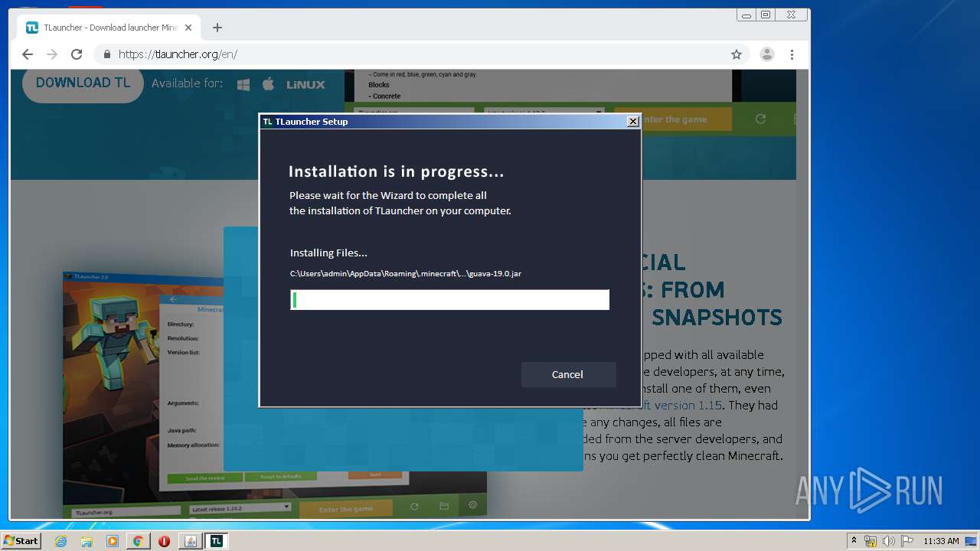Open volume control in system tray
This screenshot has height=551, width=980.
889,541
